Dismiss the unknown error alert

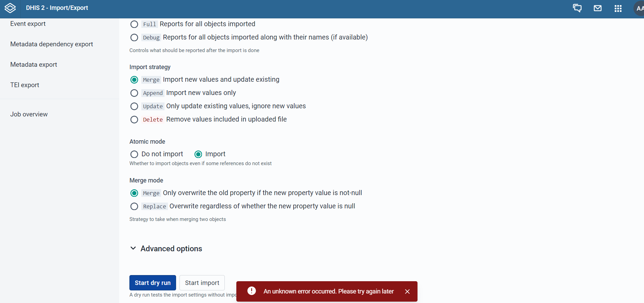[x=407, y=291]
